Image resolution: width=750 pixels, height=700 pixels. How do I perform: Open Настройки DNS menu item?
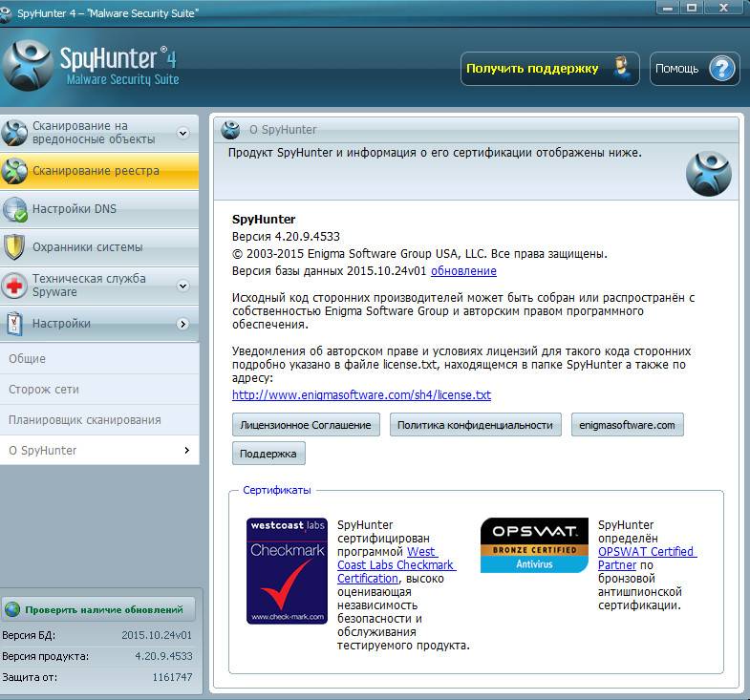pyautogui.click(x=99, y=209)
